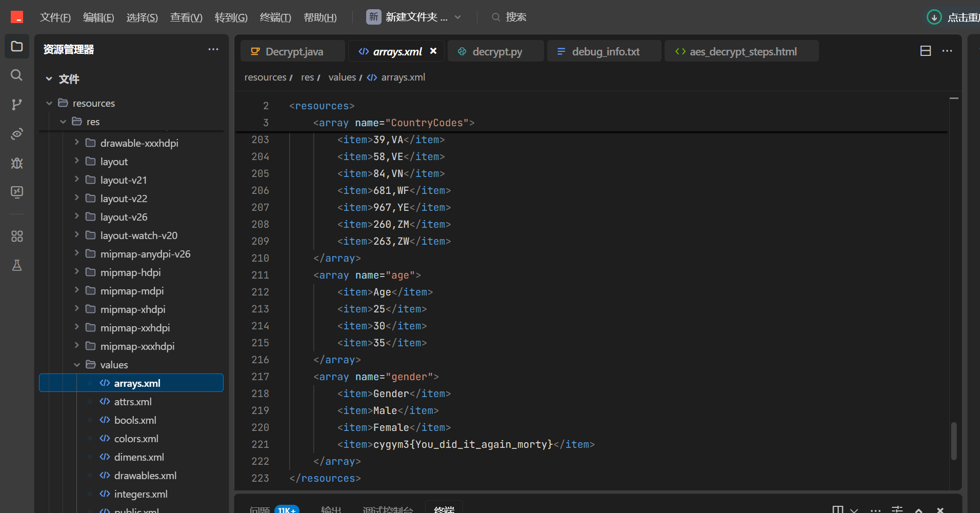
Task: Click the values breadcrumb segment
Action: [342, 77]
